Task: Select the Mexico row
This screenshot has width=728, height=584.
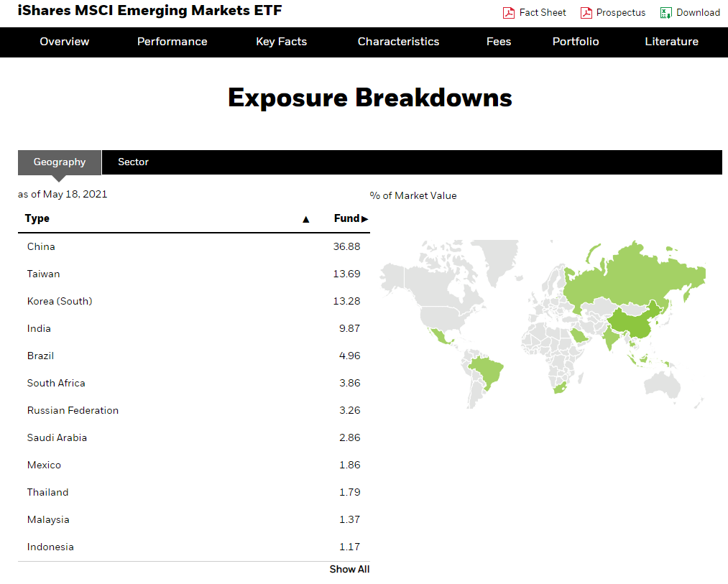Action: pyautogui.click(x=193, y=465)
